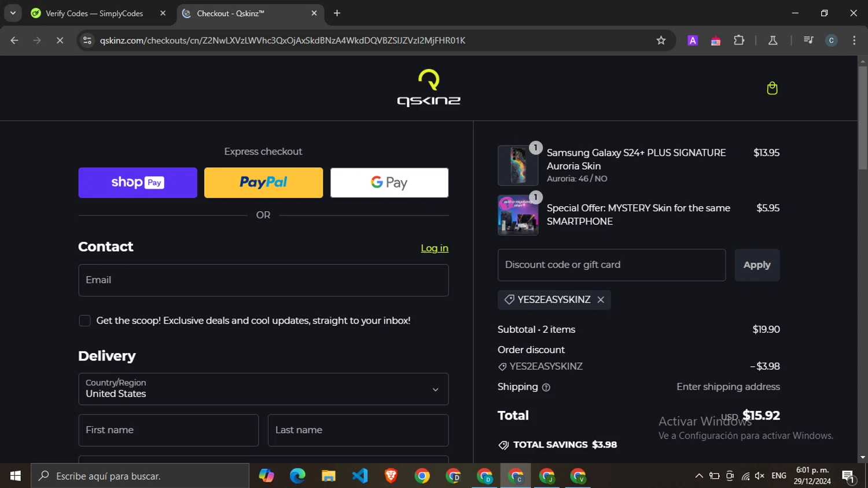Focus the First name field
The image size is (868, 488).
[x=168, y=430]
